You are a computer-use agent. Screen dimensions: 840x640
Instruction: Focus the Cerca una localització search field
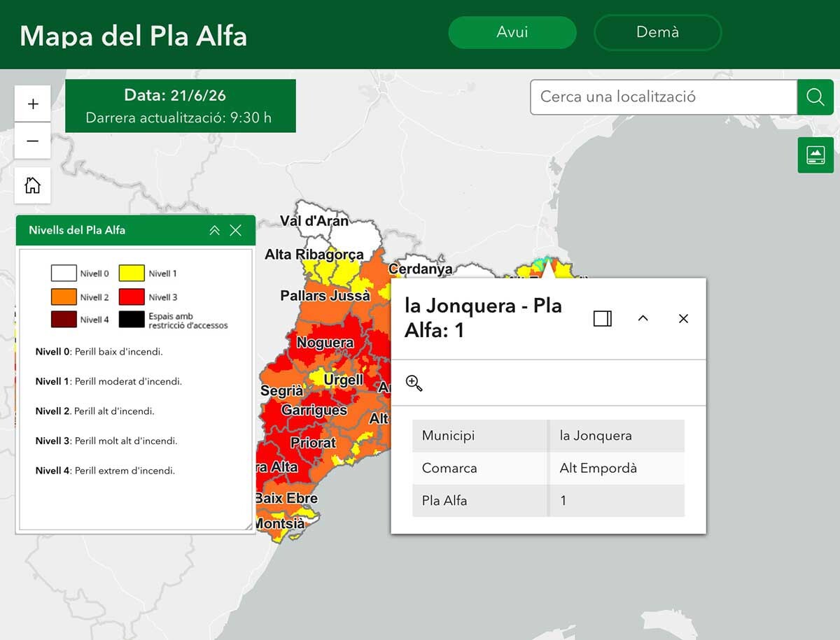coord(664,97)
